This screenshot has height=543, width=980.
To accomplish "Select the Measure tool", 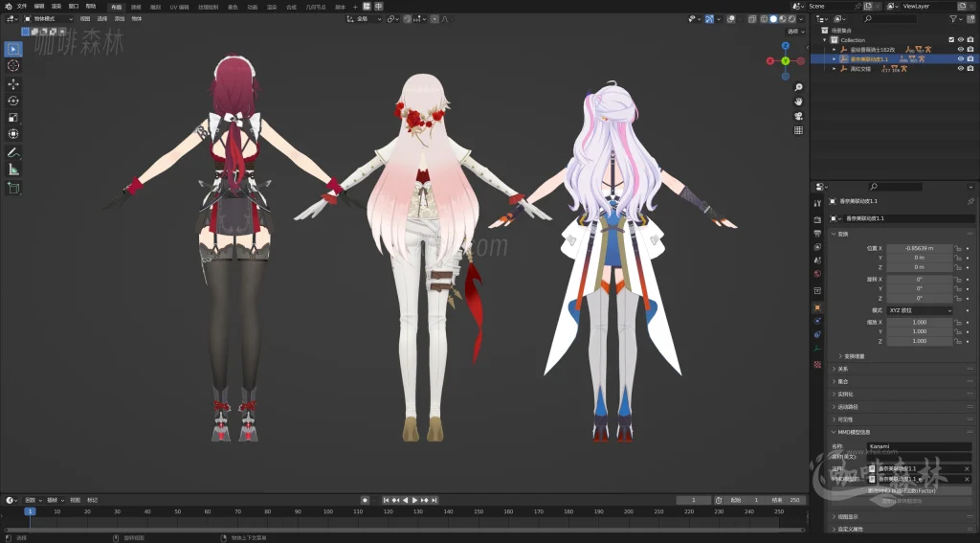I will point(13,170).
